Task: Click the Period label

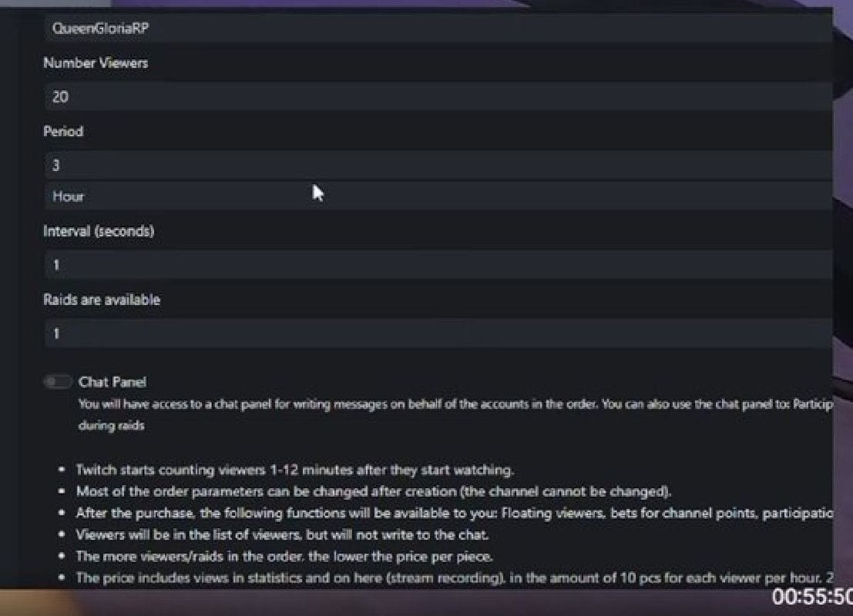Action: [63, 132]
